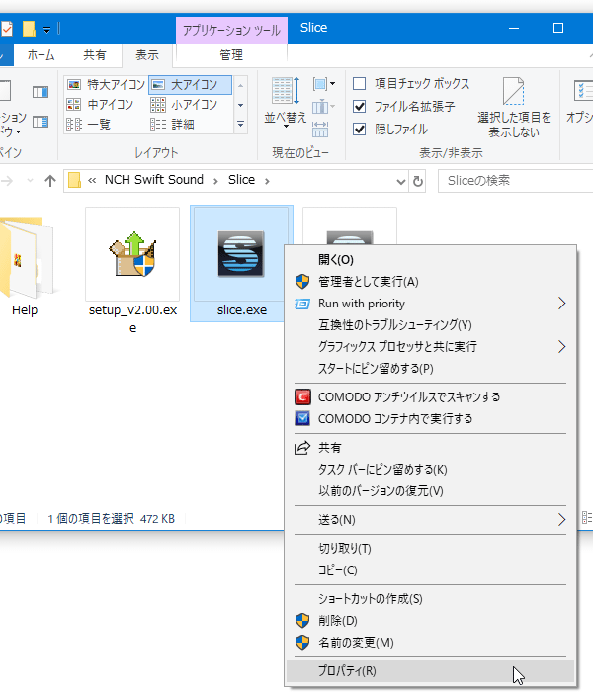Screen dimensions: 593x700
Task: Click プロパティ(R) in context menu
Action: click(430, 671)
